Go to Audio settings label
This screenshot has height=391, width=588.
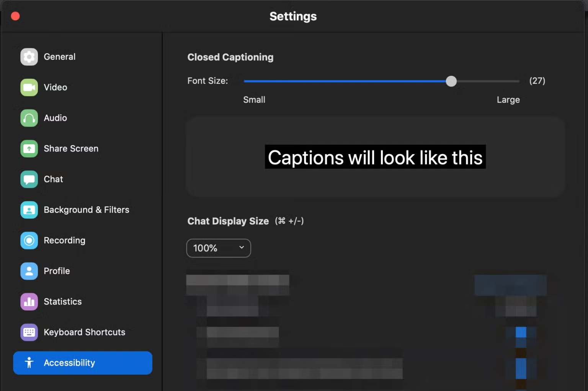tap(56, 118)
